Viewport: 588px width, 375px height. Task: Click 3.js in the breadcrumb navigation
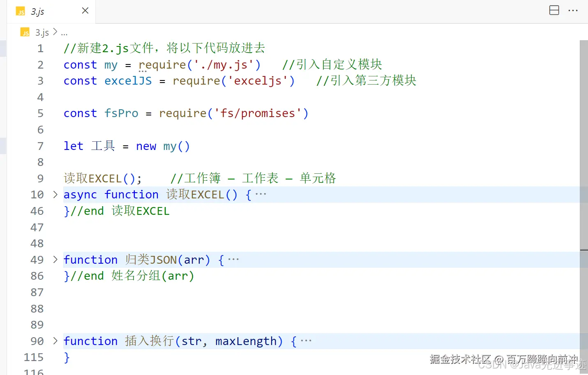pyautogui.click(x=42, y=32)
